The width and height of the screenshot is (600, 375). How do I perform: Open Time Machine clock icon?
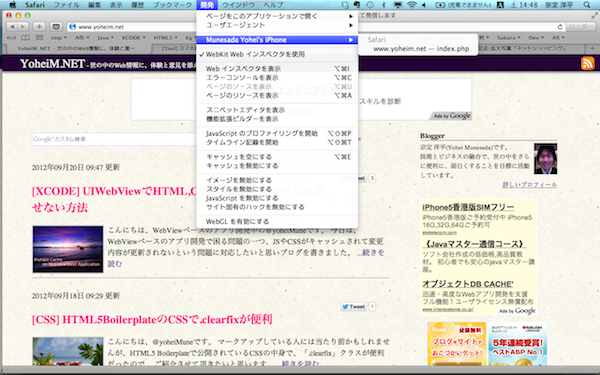pos(370,5)
